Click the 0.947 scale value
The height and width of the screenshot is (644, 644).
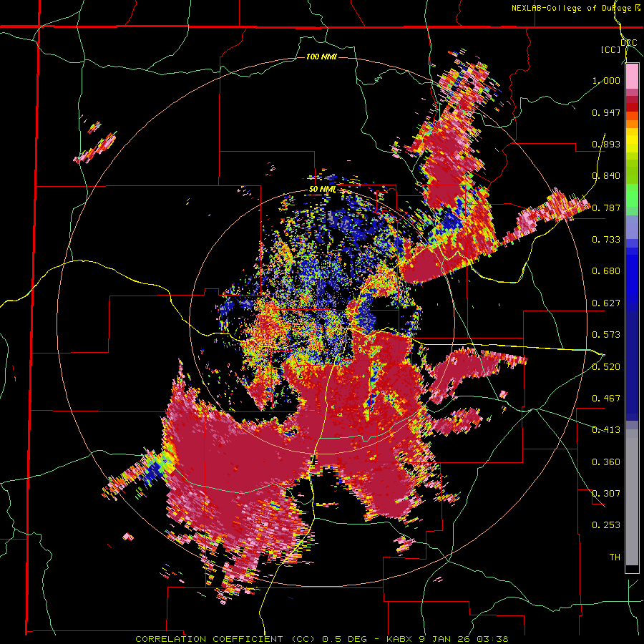tap(606, 112)
